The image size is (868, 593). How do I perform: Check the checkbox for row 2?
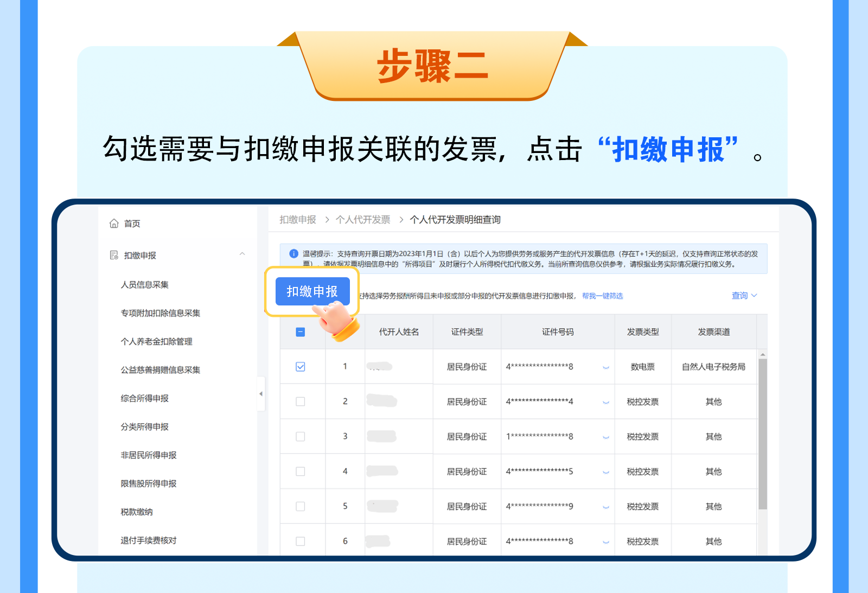[301, 401]
